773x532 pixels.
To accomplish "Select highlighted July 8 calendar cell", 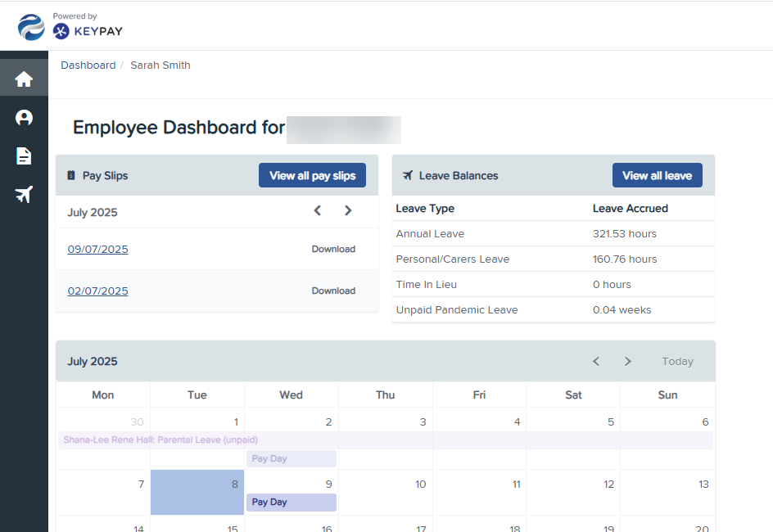I will 197,493.
